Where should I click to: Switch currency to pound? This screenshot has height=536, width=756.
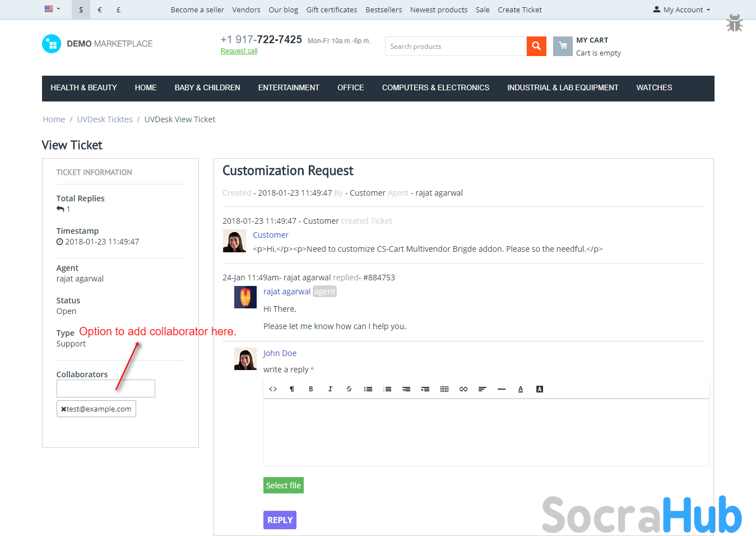click(118, 10)
